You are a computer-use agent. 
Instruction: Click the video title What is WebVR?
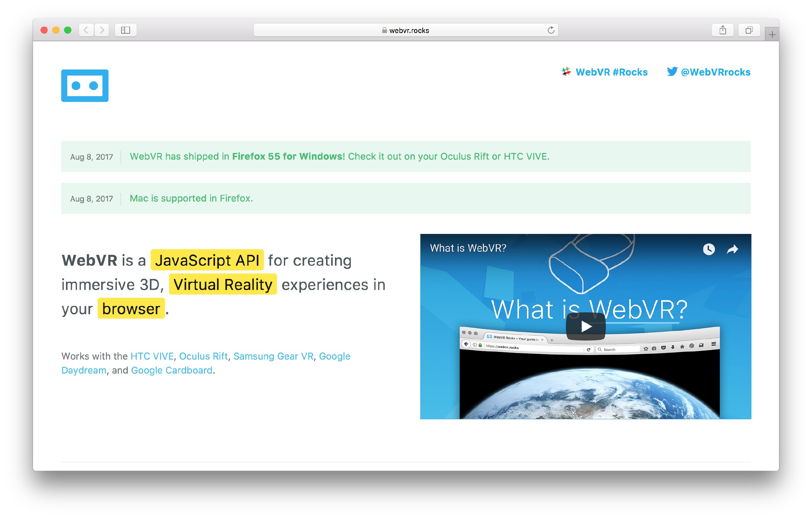[468, 248]
